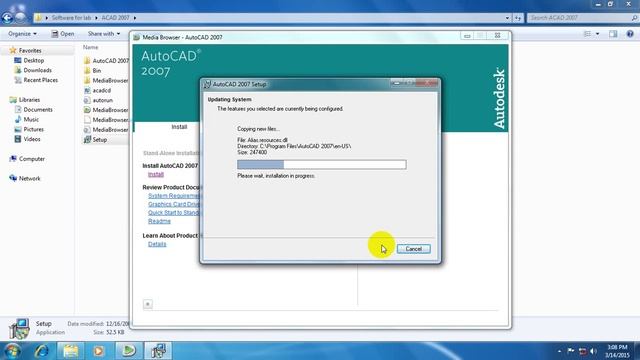The height and width of the screenshot is (360, 640).
Task: Click the Setup icon in details pane
Action: [19, 329]
